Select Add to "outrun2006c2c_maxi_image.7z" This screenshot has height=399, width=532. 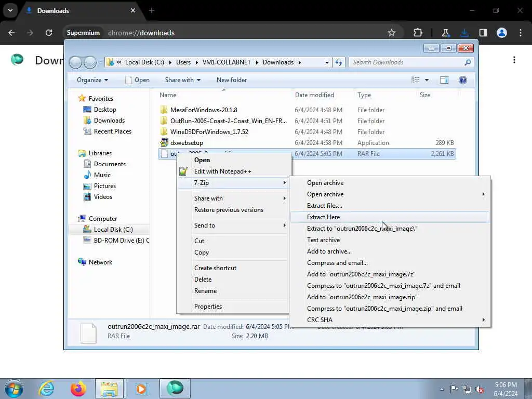390,274
